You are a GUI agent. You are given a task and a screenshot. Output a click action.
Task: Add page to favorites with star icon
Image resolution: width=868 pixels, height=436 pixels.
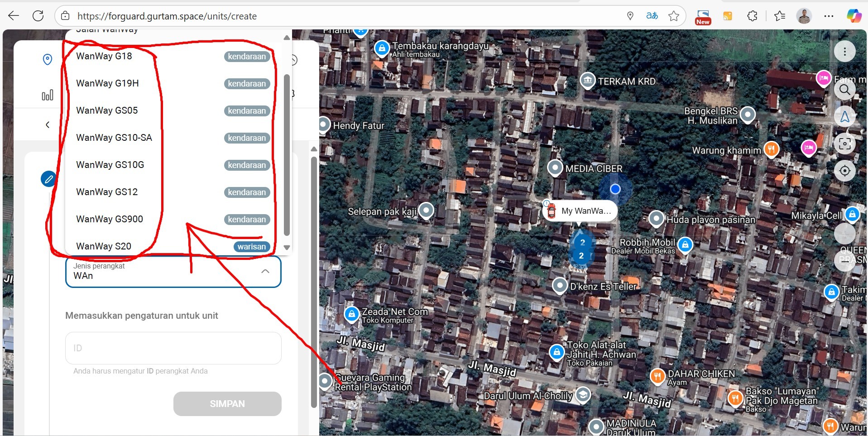click(674, 16)
